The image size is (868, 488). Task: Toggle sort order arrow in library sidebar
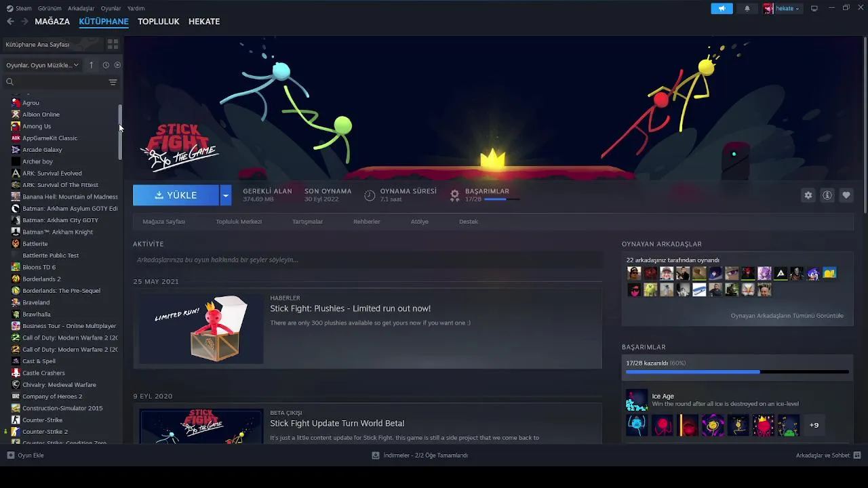pos(92,65)
